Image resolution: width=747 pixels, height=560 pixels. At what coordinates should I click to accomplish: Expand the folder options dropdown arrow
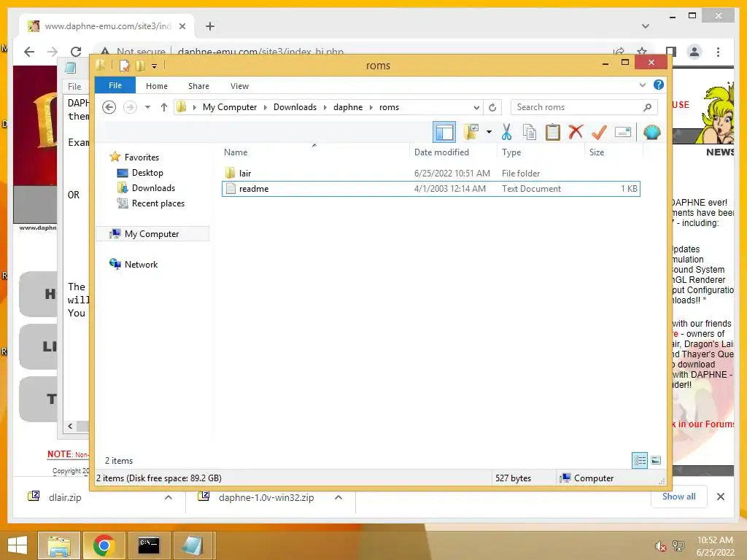(x=489, y=132)
